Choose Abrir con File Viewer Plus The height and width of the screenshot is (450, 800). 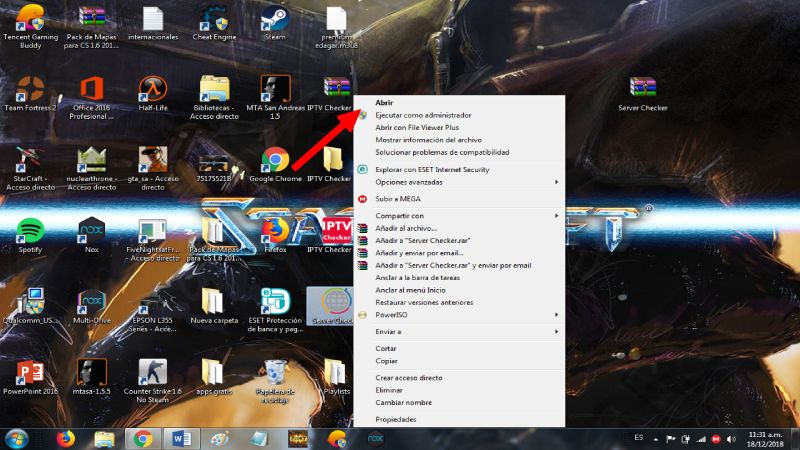coord(459,128)
